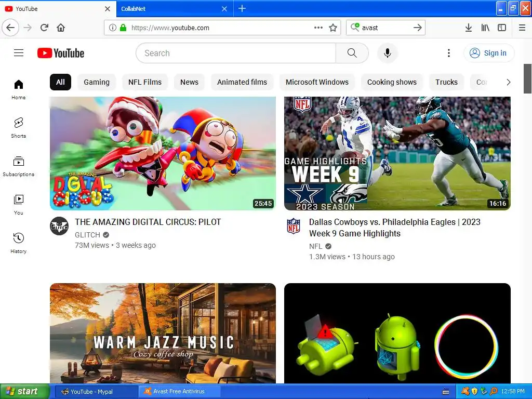Play the Warm Jazz Music thumbnail
532x399 pixels.
(163, 333)
